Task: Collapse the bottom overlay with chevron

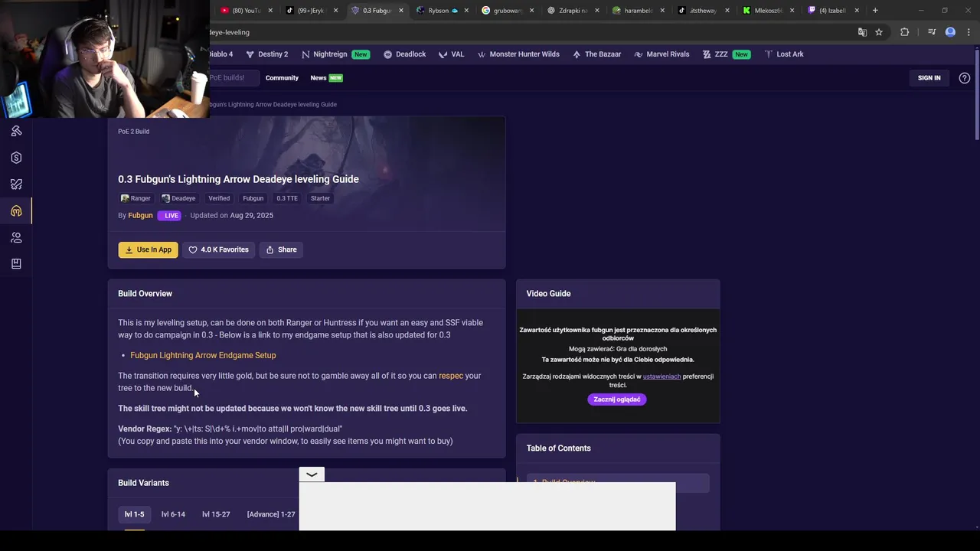Action: click(x=312, y=474)
